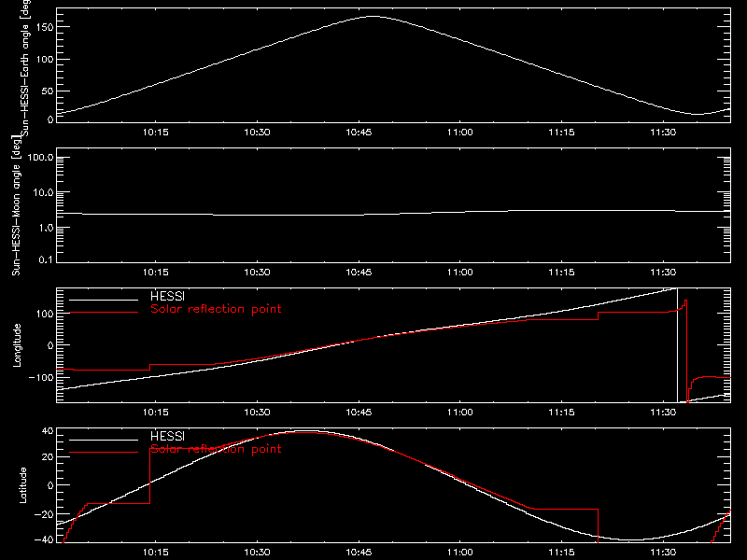Click the 10.0 tick label on the Moon angle axis

[43, 192]
